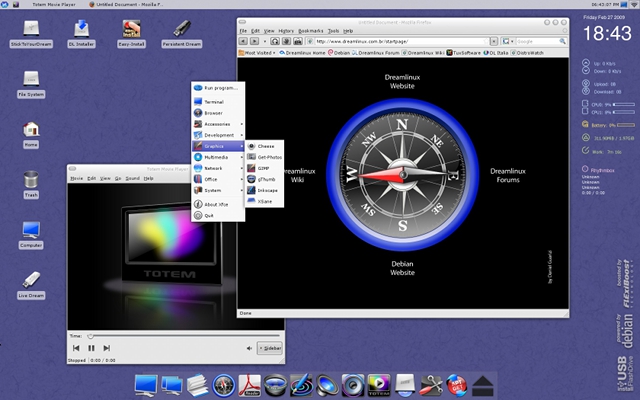Select Browser in the Xfce menu
This screenshot has width=640, height=400.
tap(218, 113)
